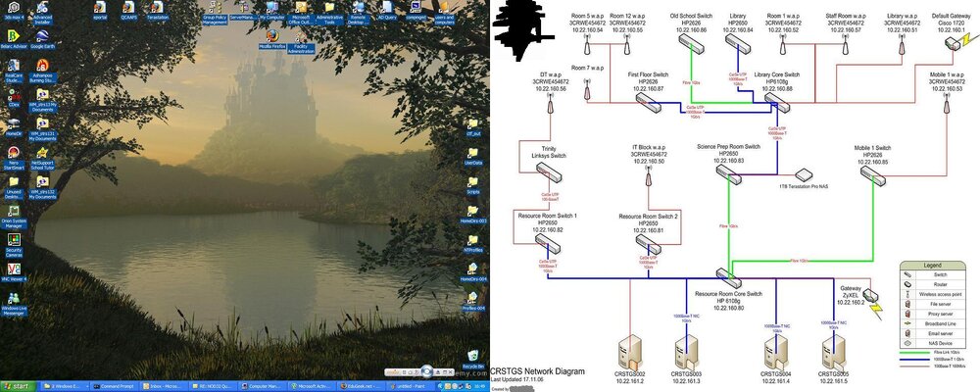Open the ServerManager desktop shortcut
This screenshot has width=980, height=392.
pyautogui.click(x=243, y=11)
